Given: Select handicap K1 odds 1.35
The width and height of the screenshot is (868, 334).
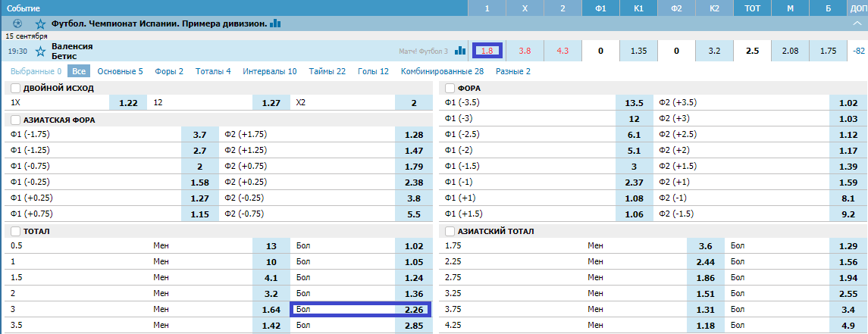Looking at the screenshot, I should click(638, 51).
